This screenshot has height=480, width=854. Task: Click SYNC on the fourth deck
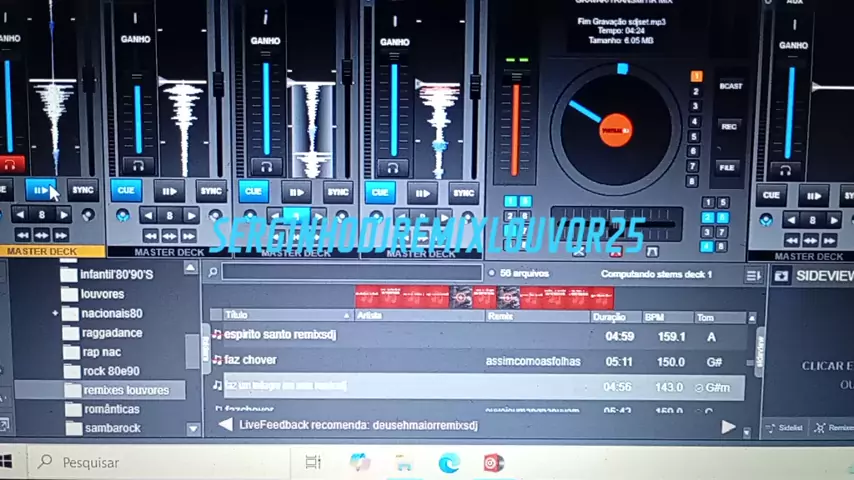coord(464,193)
